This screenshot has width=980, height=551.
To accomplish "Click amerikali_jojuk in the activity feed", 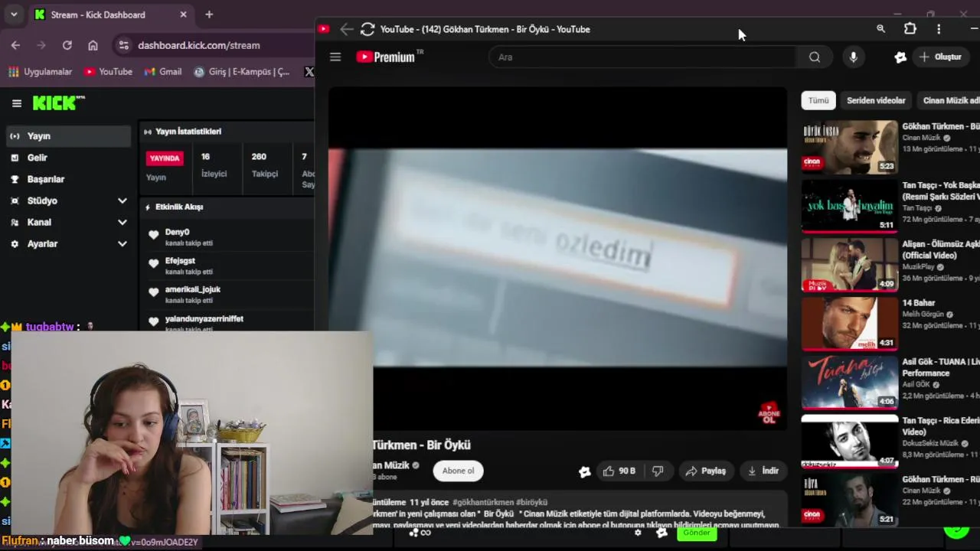I will [193, 290].
